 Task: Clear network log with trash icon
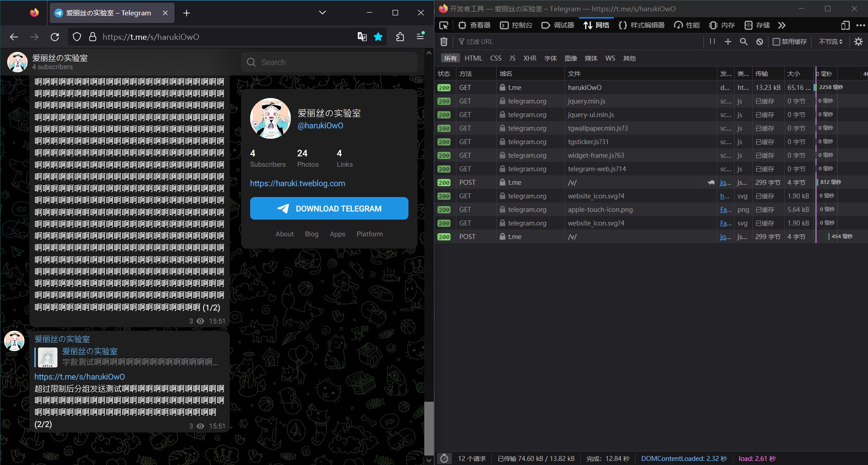(x=444, y=42)
